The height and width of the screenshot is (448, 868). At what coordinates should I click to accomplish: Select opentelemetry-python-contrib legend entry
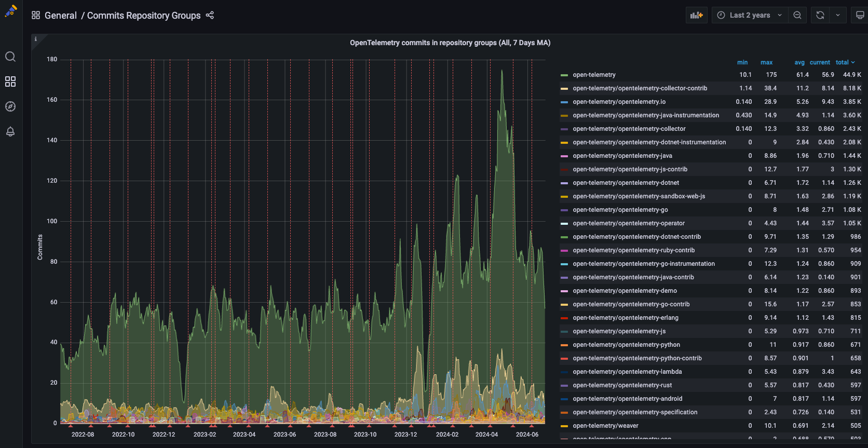point(637,358)
